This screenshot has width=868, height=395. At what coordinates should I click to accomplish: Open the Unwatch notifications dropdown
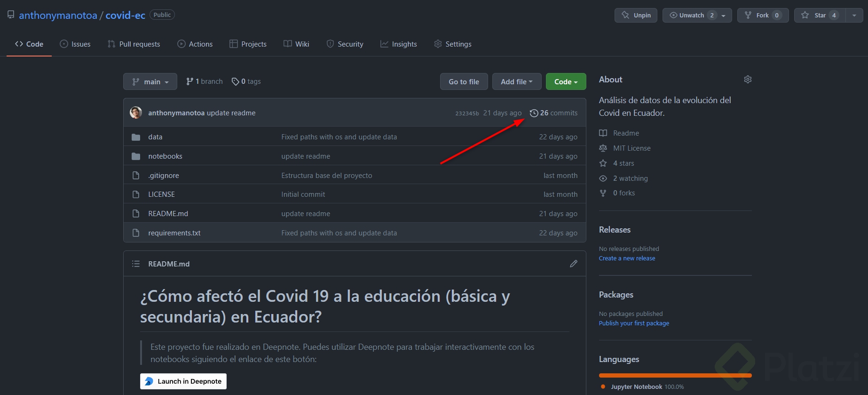(697, 15)
